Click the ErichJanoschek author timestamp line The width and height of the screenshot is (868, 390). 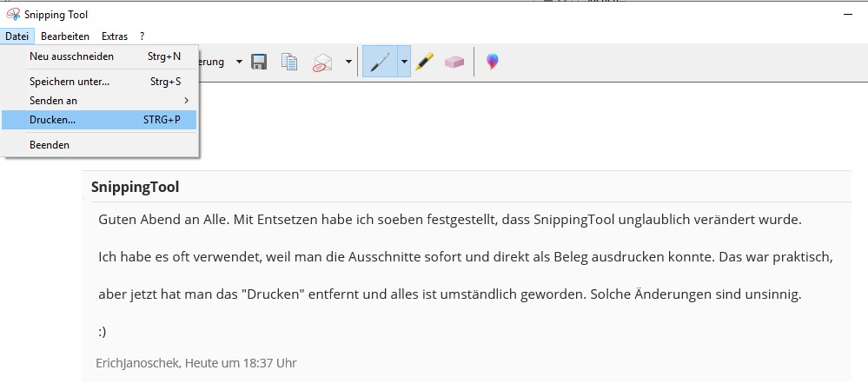(196, 363)
